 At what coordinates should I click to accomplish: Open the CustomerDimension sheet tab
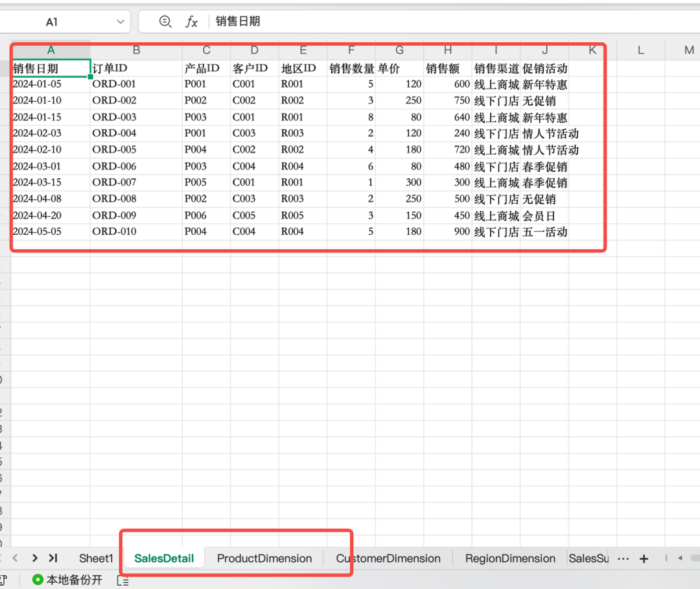(388, 559)
